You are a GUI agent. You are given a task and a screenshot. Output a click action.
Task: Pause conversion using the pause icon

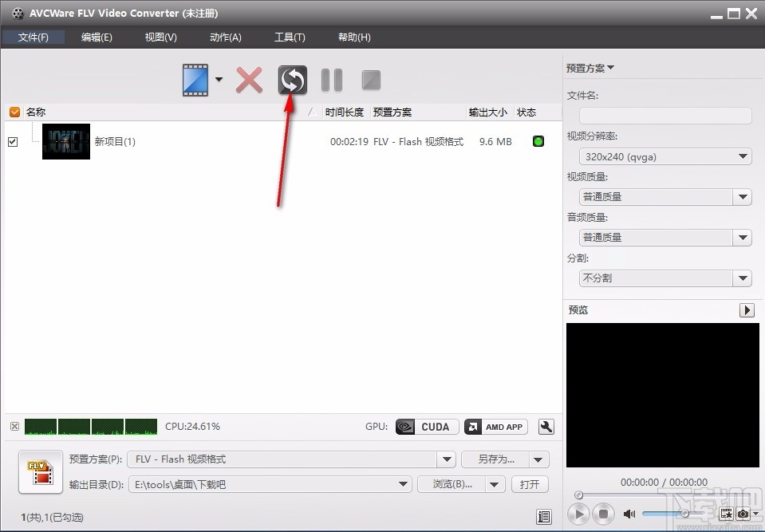pyautogui.click(x=331, y=80)
